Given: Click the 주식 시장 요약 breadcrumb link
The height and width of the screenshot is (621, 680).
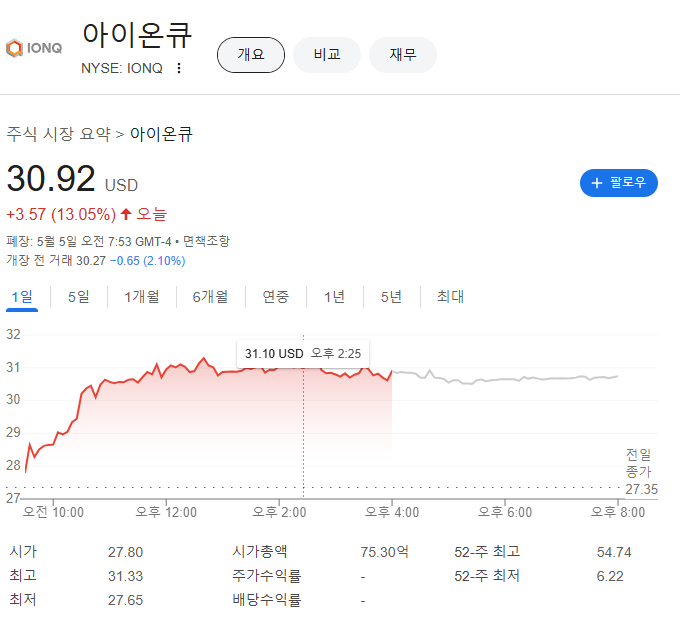Looking at the screenshot, I should coord(59,134).
